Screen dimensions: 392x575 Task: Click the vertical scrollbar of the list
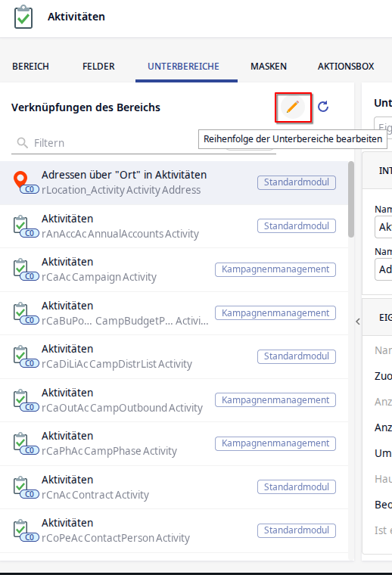coord(351,200)
